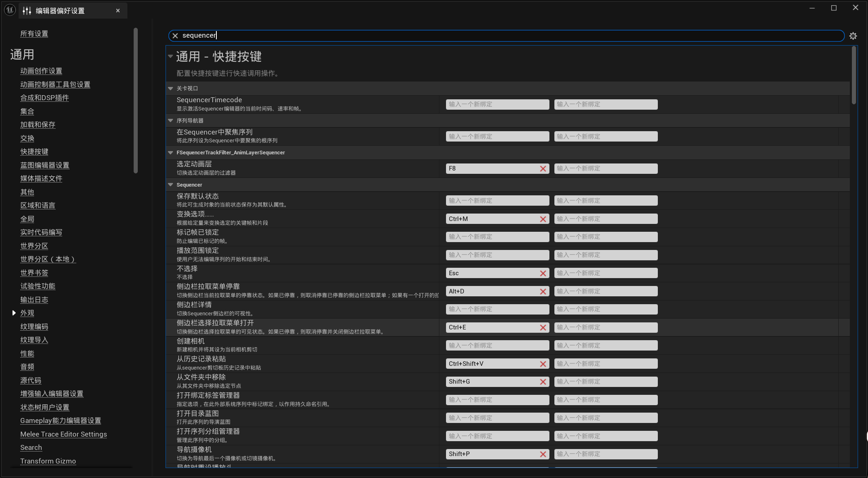The width and height of the screenshot is (868, 478).
Task: Open 纹理导入 settings page
Action: click(34, 340)
